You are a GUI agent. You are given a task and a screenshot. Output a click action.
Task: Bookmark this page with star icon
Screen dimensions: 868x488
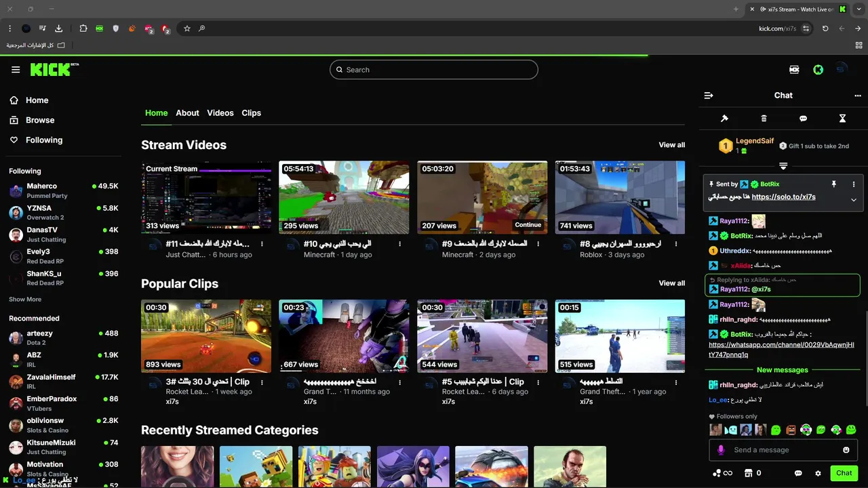187,28
